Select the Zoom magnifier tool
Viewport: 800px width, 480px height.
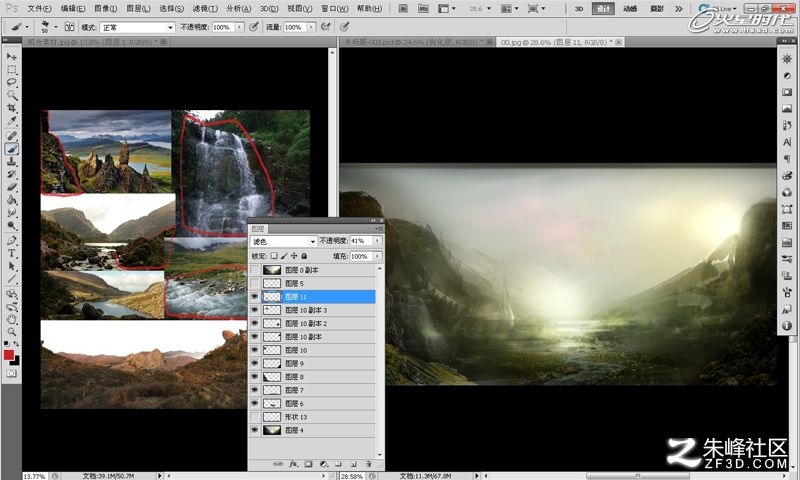[12, 332]
